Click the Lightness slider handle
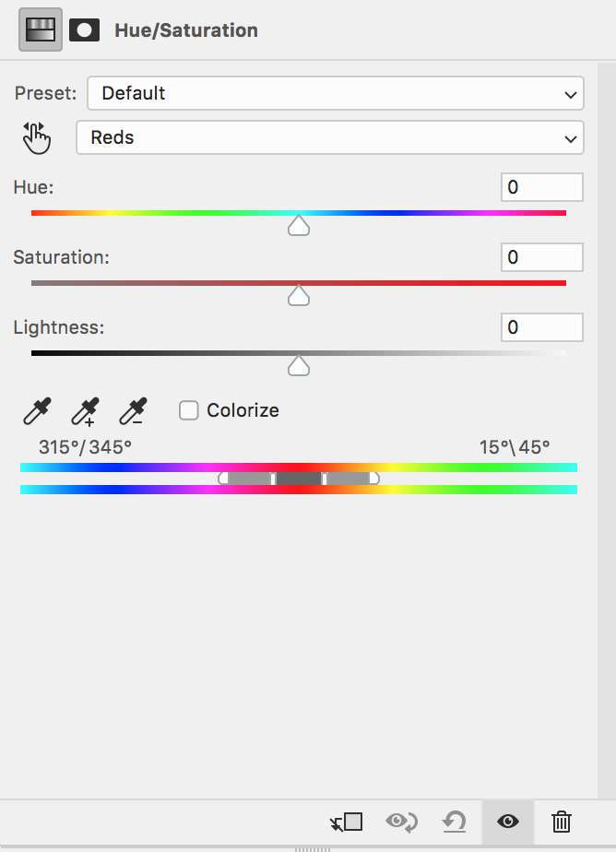Viewport: 616px width, 852px height. (298, 366)
